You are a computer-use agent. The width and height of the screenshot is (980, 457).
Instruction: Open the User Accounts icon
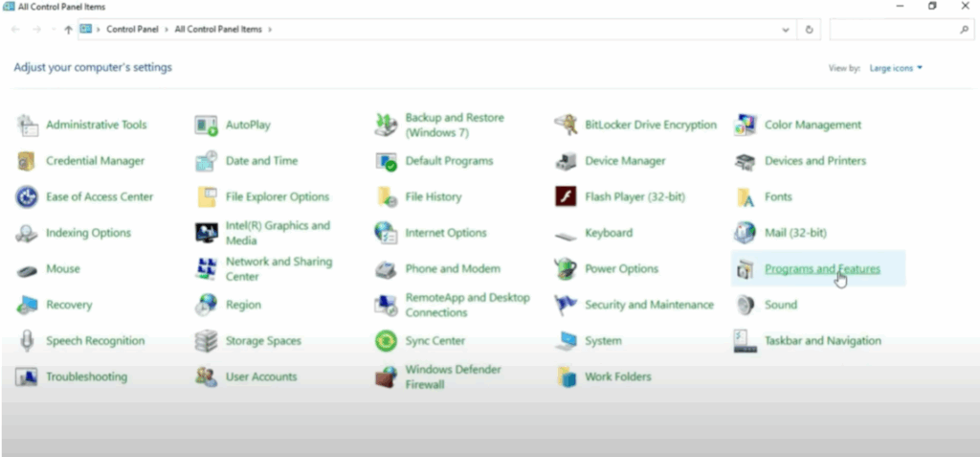[x=207, y=377]
